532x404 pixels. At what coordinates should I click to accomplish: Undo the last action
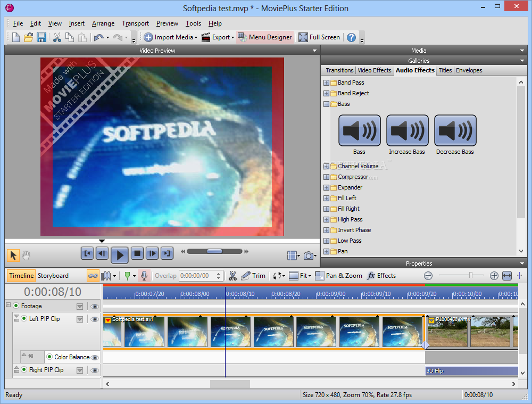(x=99, y=37)
